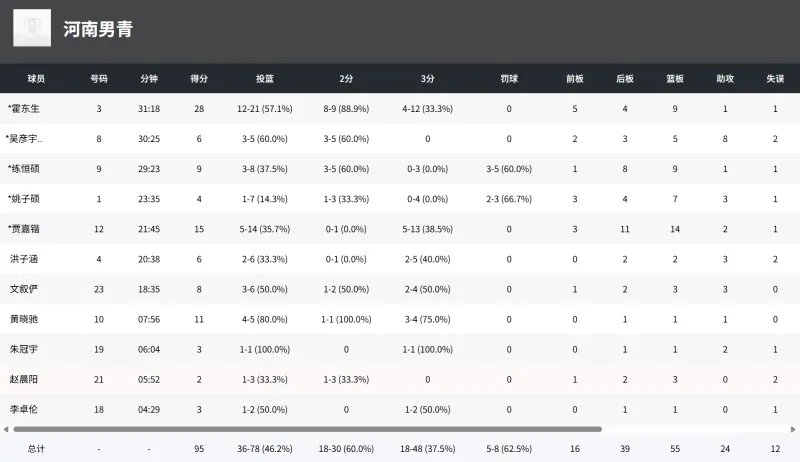Viewport: 800px width, 462px height.
Task: Select player name 洪子涵
Action: (24, 259)
